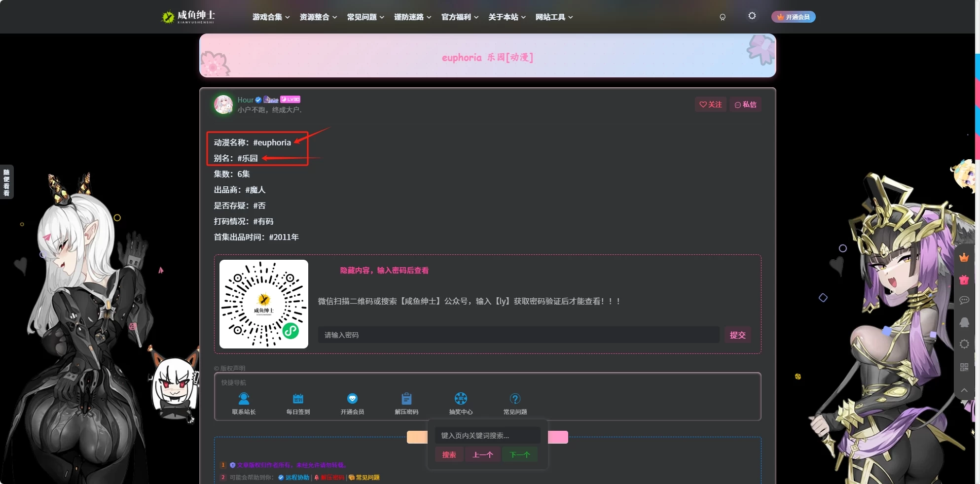
Task: Open the 咸鱼绅士 site logo homepage
Action: point(188,17)
